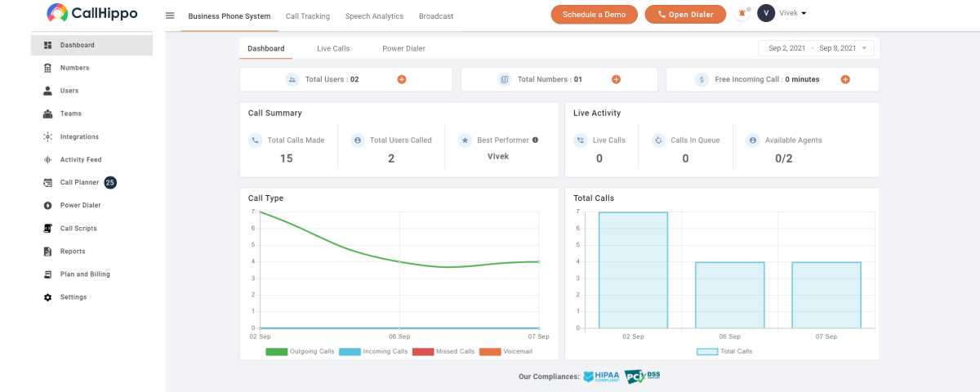
Task: Toggle the Total Calls legend swatch
Action: pos(707,351)
